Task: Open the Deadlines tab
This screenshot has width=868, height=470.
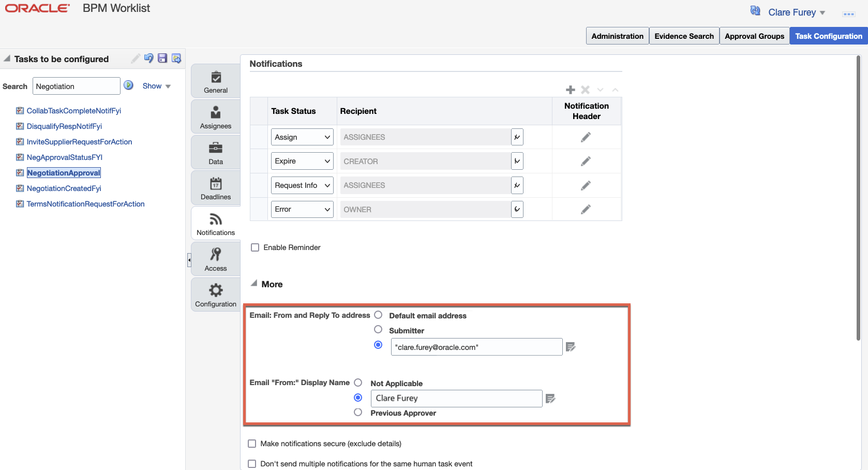Action: click(x=216, y=188)
